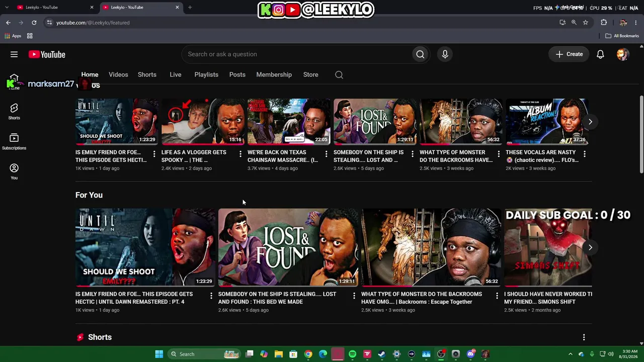Switch to the Membership tab
Image resolution: width=644 pixels, height=362 pixels.
point(274,75)
